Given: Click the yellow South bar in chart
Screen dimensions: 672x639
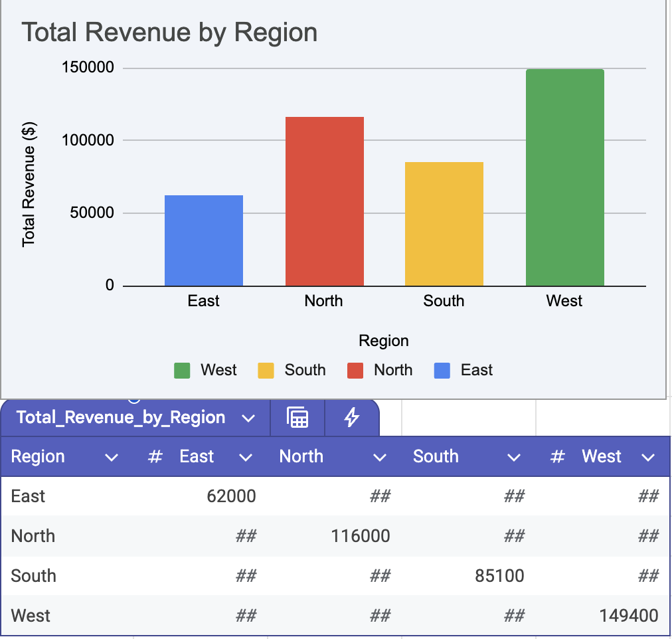Looking at the screenshot, I should click(444, 224).
